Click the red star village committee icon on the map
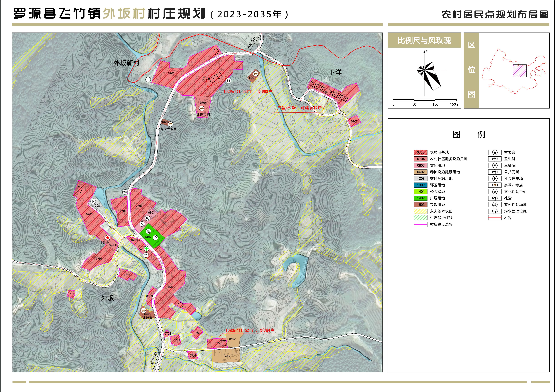555x392 pixels. coord(108,238)
